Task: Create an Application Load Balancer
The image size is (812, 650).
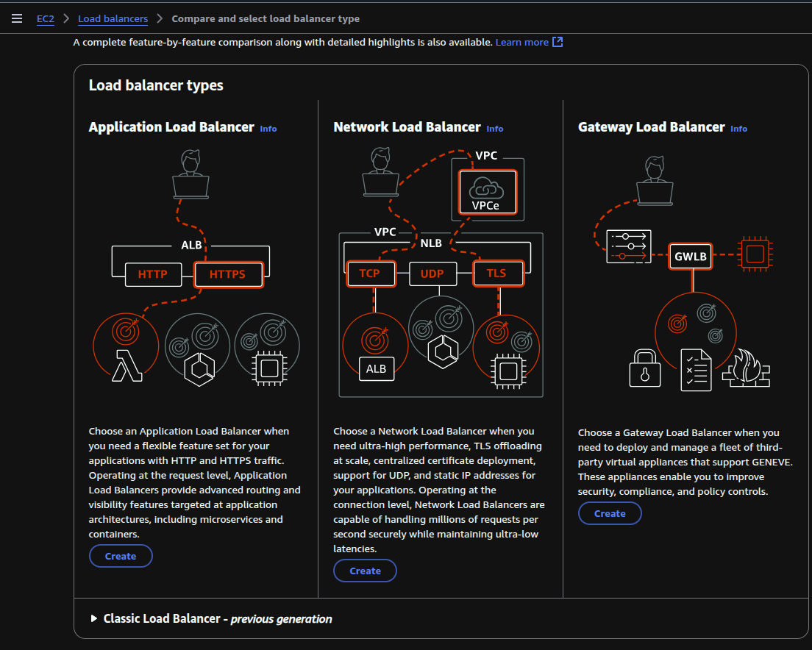Action: 121,556
